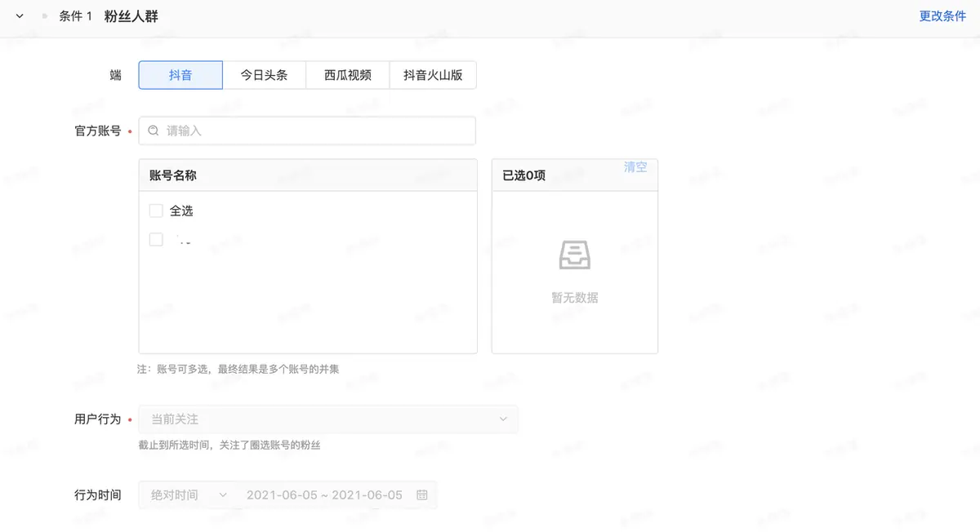Click the search magnifier icon
Image resolution: width=980 pixels, height=532 pixels.
(x=154, y=131)
